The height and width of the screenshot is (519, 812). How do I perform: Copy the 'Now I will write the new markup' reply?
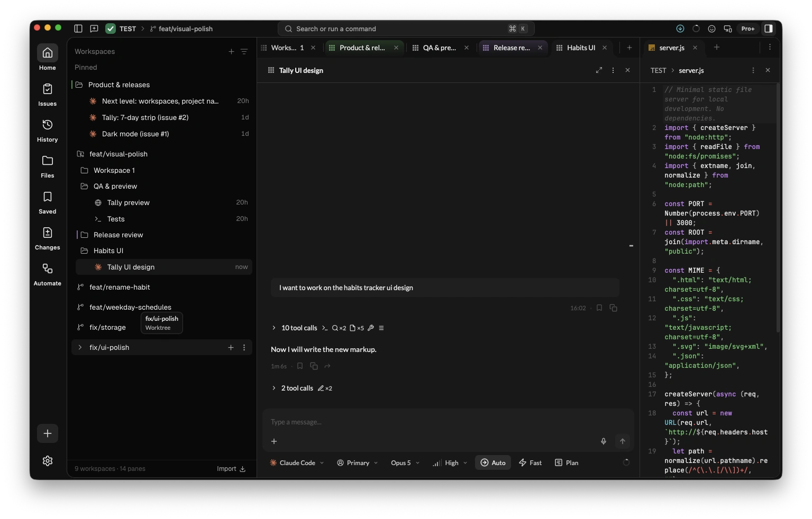tap(314, 366)
